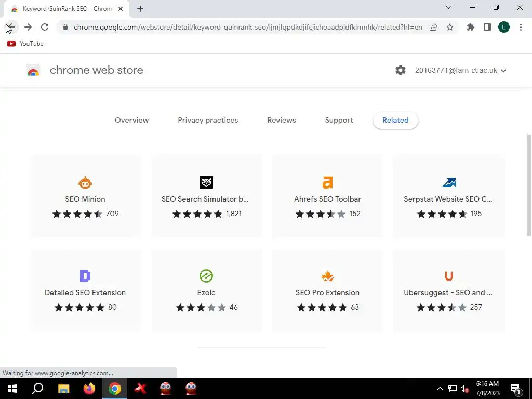
Task: Click the green Ezoic logo icon
Action: (x=206, y=276)
